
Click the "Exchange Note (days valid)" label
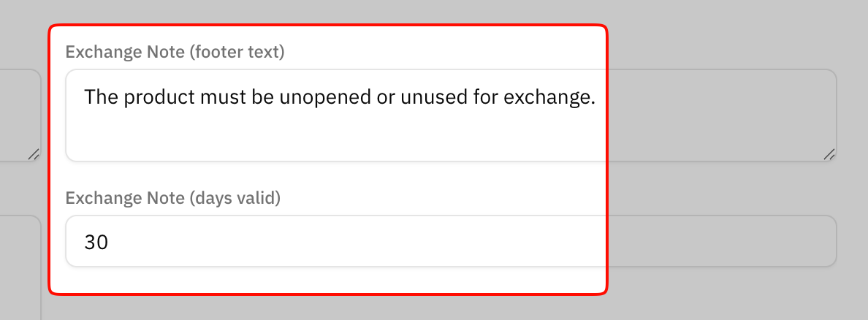click(x=173, y=197)
